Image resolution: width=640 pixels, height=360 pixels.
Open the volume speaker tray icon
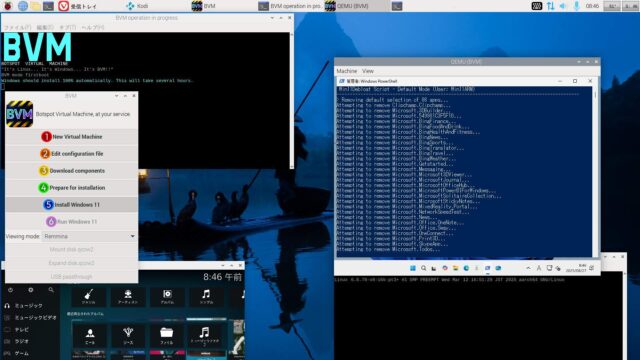click(563, 6)
